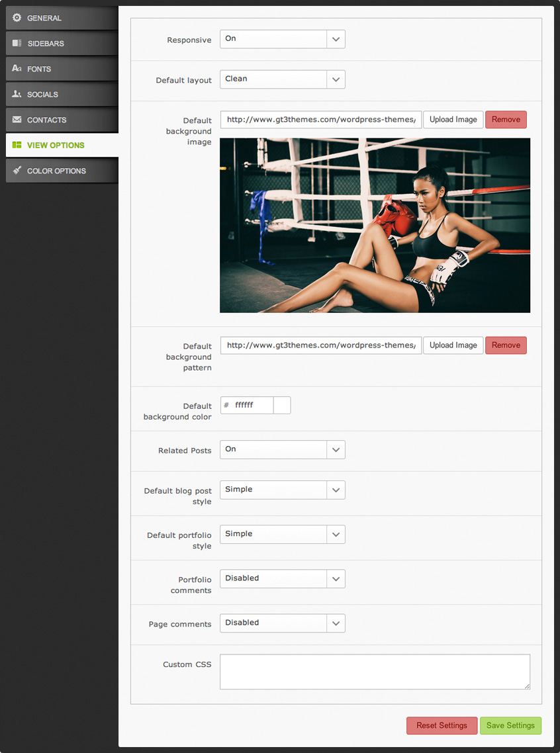Click the Fonts 'Aa' icon
560x753 pixels.
(x=17, y=69)
